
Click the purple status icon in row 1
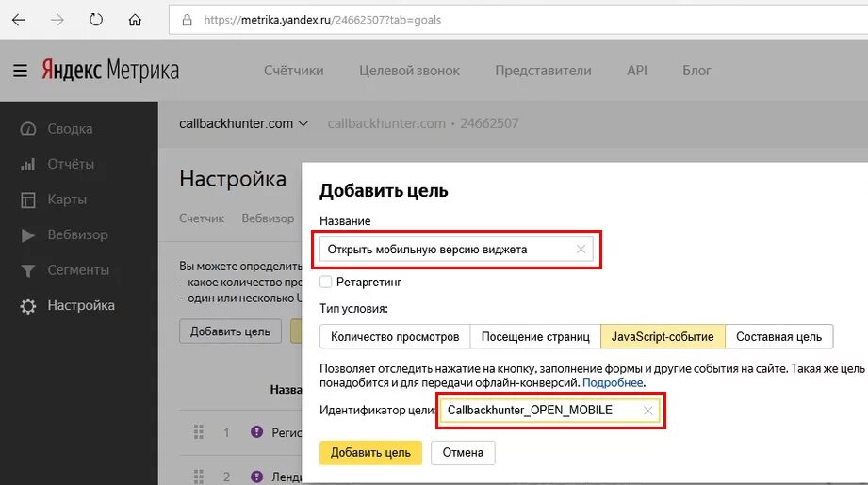[257, 432]
